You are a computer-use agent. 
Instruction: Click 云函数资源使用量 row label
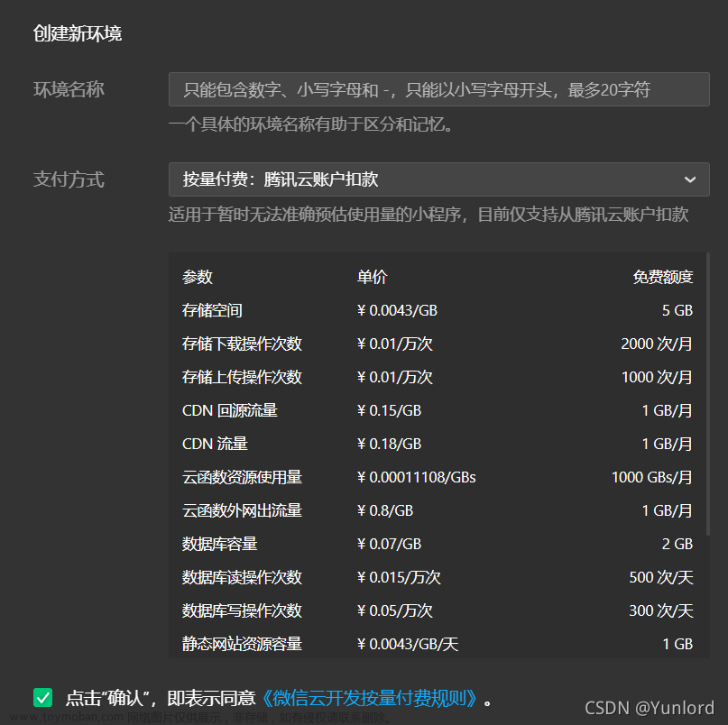(x=242, y=478)
